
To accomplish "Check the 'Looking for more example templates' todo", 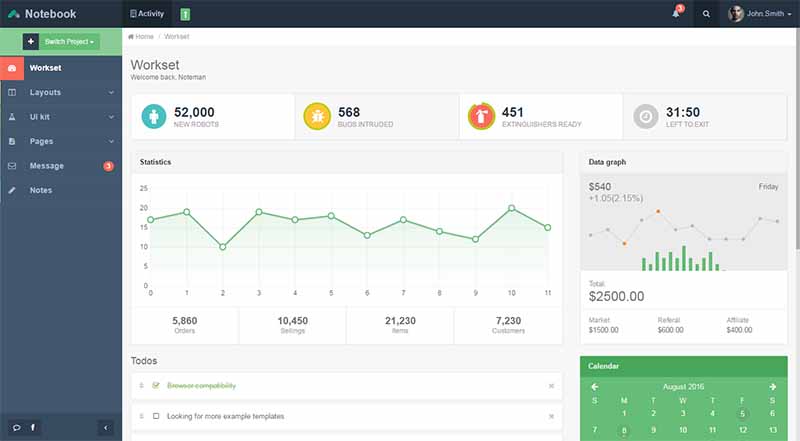I will click(x=156, y=416).
